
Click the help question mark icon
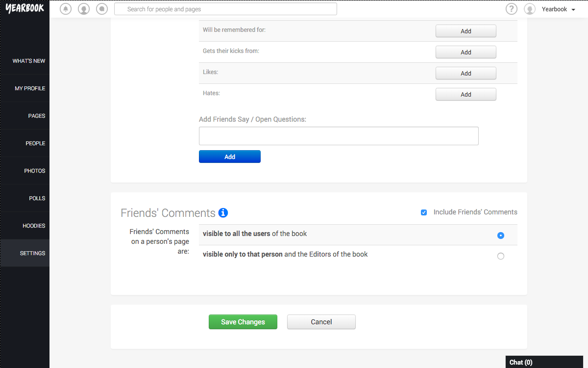click(x=512, y=9)
